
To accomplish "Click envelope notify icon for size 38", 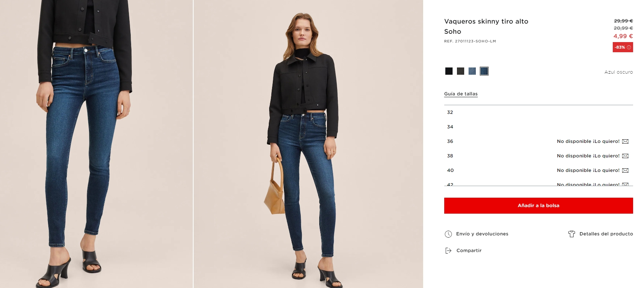I will pyautogui.click(x=625, y=156).
